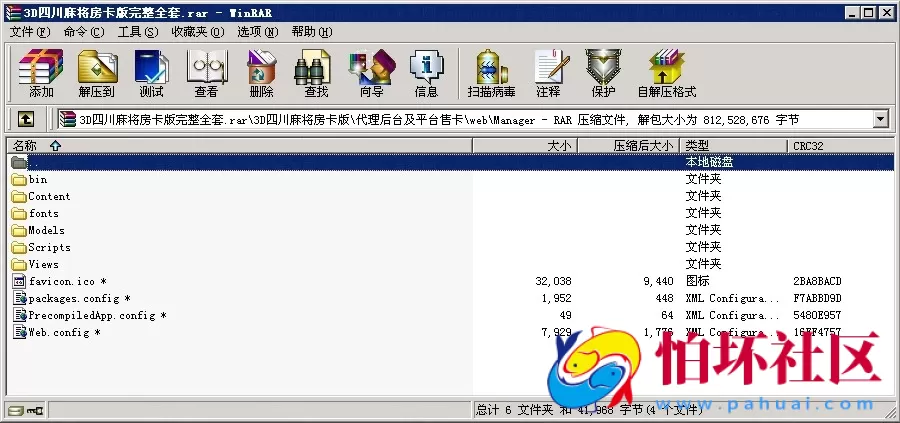Screen dimensions: 900x423
Task: Click the favicon.ico file icon
Action: tap(20, 281)
